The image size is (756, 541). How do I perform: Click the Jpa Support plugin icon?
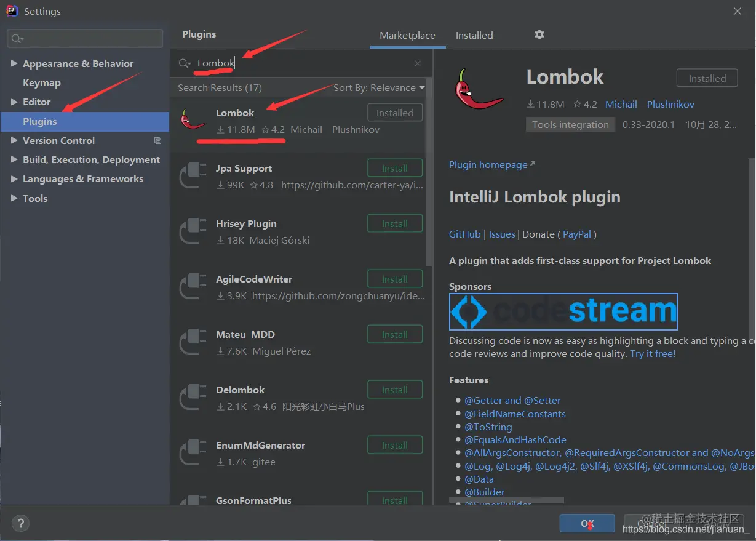tap(193, 174)
